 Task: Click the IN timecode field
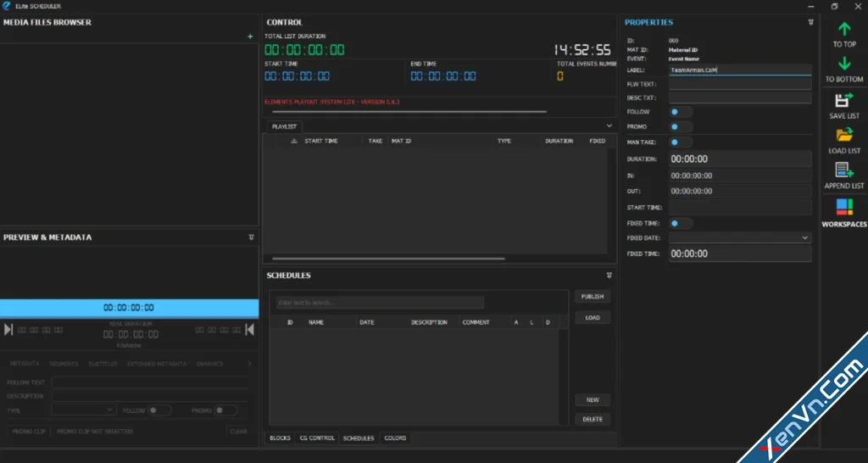[740, 176]
